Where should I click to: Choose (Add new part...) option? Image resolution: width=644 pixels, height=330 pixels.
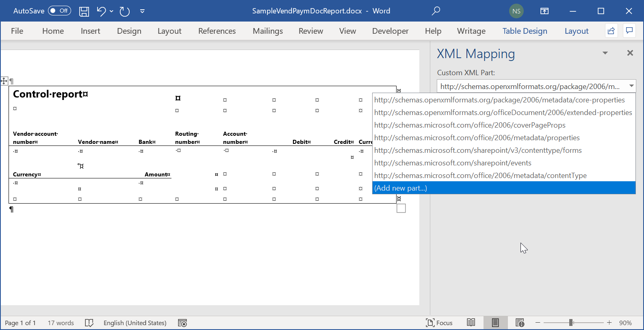[504, 188]
